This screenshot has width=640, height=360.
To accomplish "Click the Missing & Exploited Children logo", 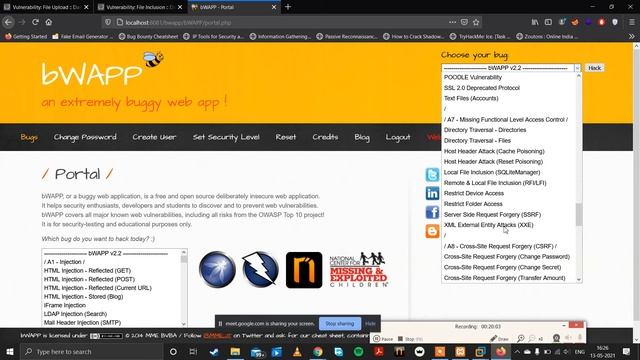I will 358,270.
